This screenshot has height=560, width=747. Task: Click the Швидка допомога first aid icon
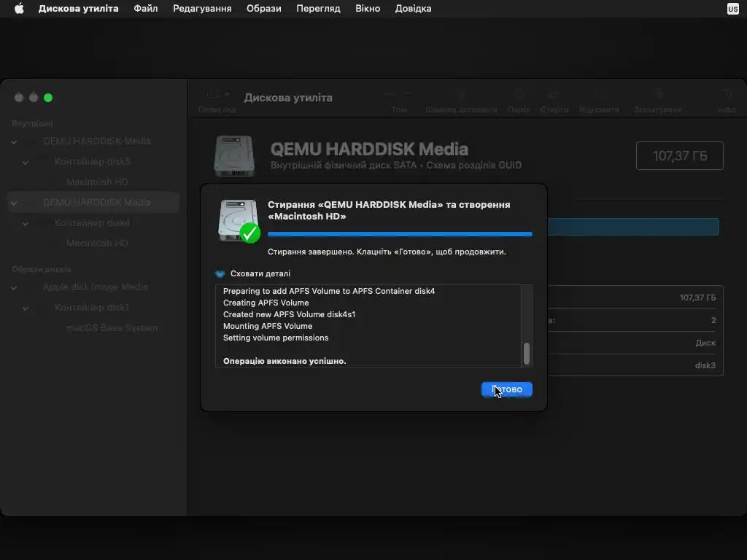[461, 95]
